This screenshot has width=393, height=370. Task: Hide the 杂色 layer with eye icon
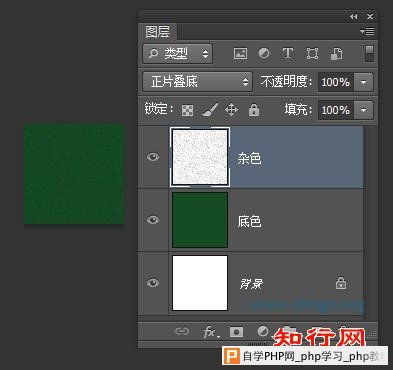pos(153,157)
